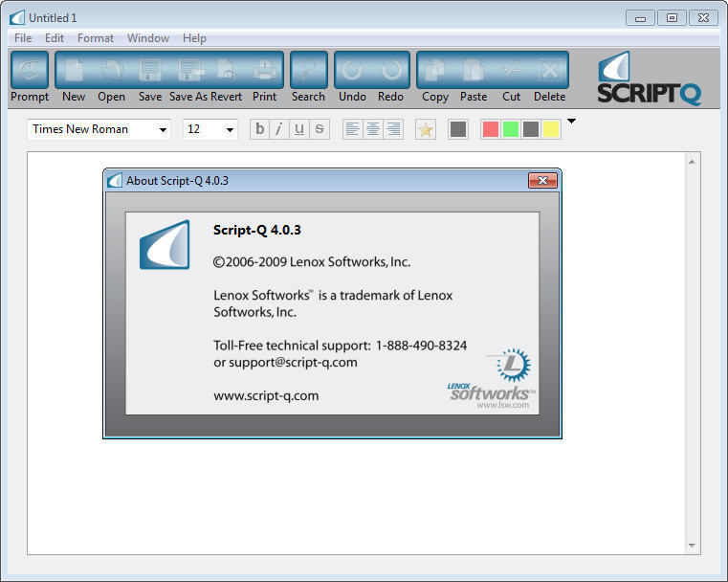
Task: Open the Edit menu
Action: (x=55, y=38)
